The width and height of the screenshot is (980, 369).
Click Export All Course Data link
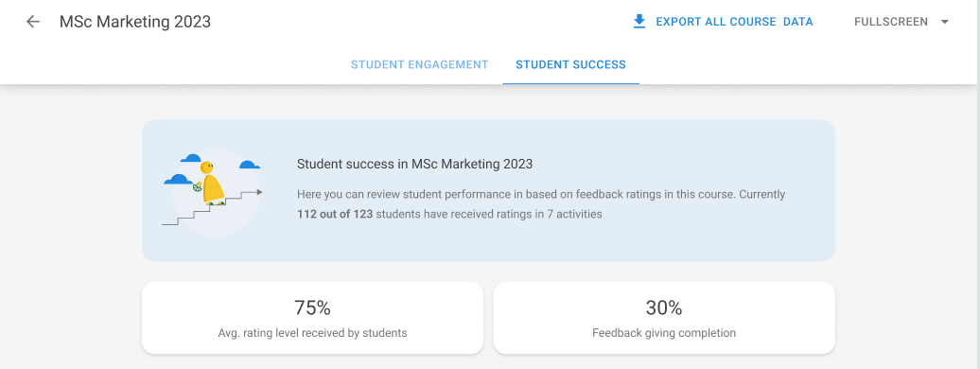coord(734,22)
